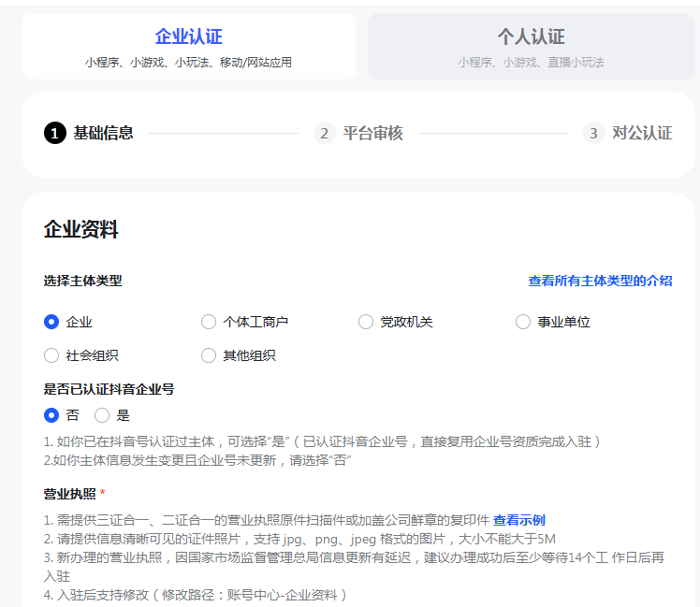Select step 2 平台审核
The image size is (700, 607).
click(x=358, y=133)
